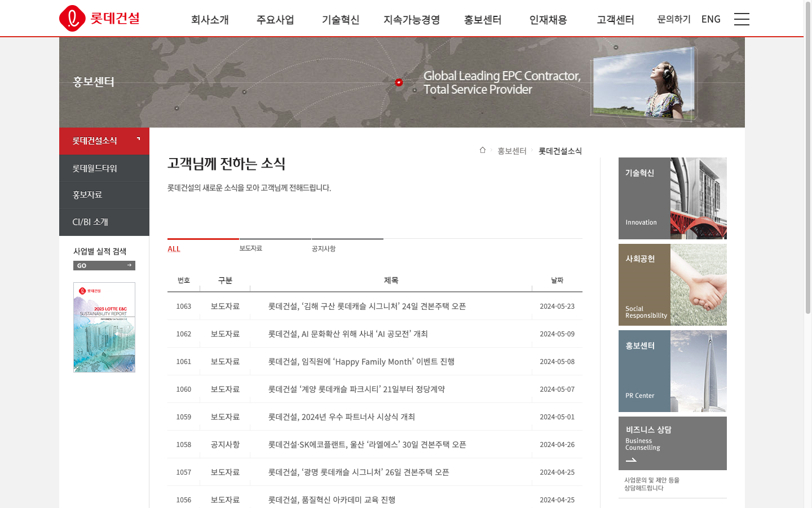
Task: Click the arrow in Business Counselling box
Action: pyautogui.click(x=632, y=460)
